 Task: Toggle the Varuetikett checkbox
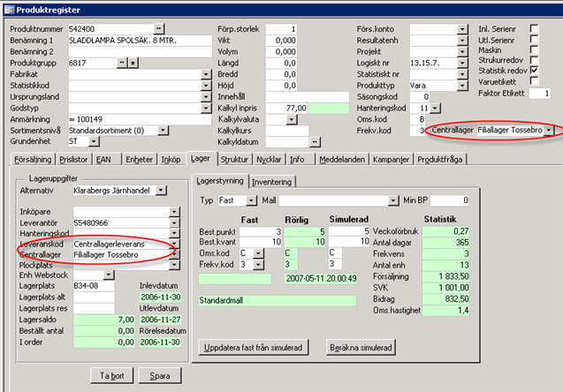[534, 81]
